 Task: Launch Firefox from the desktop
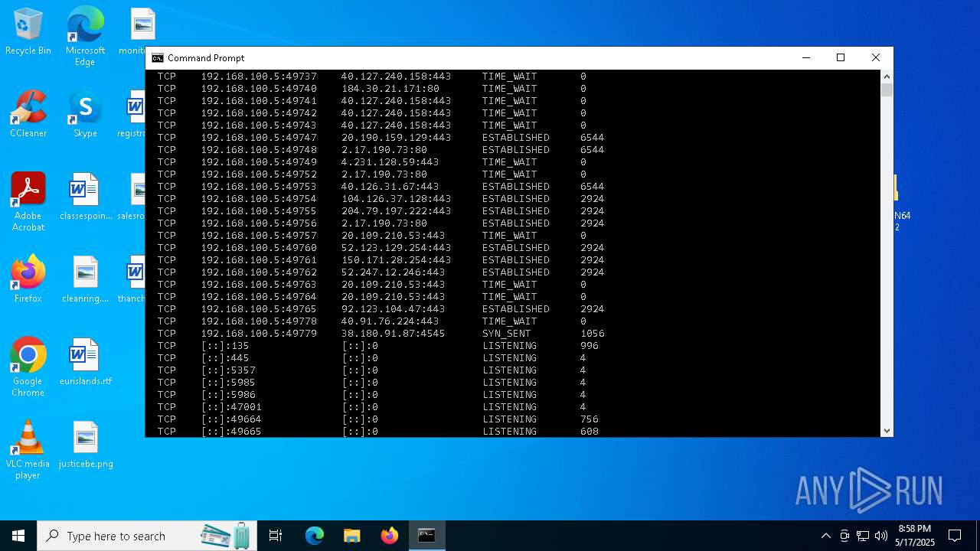tap(28, 280)
